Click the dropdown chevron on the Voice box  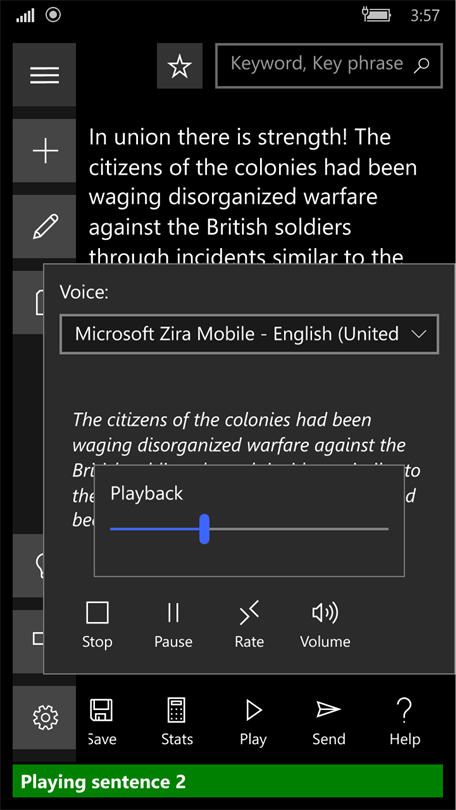coord(419,334)
